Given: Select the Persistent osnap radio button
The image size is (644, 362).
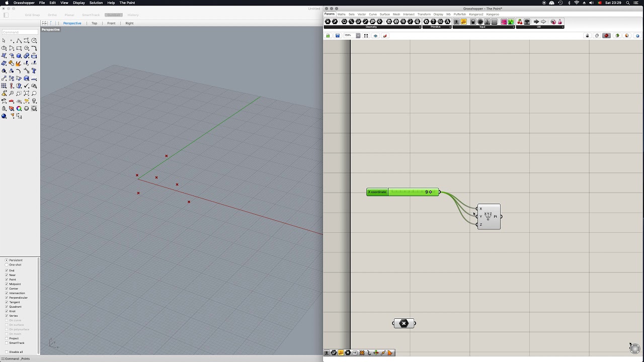Looking at the screenshot, I should tap(6, 260).
